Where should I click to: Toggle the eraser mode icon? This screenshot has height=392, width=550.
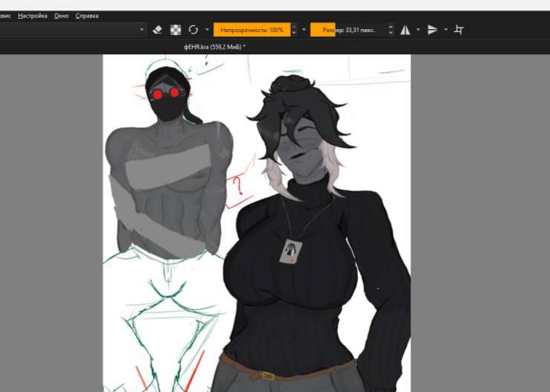pyautogui.click(x=158, y=30)
